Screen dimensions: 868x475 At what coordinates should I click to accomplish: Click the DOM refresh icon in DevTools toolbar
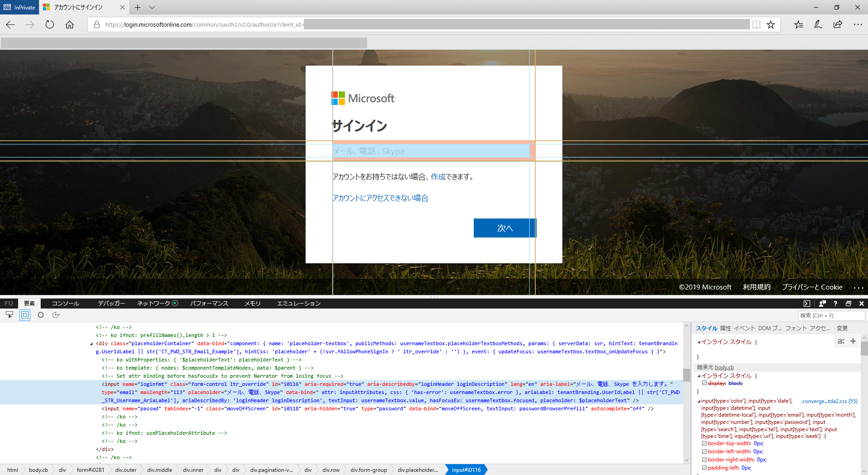coord(56,315)
